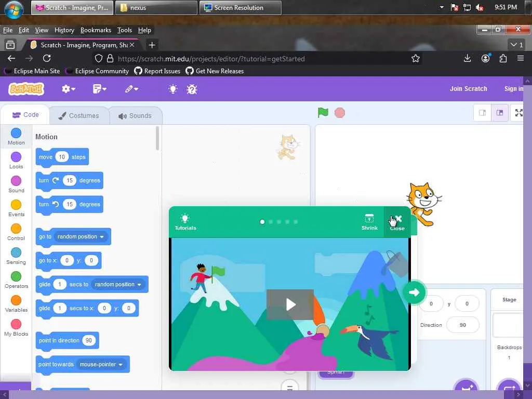
Task: Open the Scratch settings gear menu
Action: click(68, 89)
